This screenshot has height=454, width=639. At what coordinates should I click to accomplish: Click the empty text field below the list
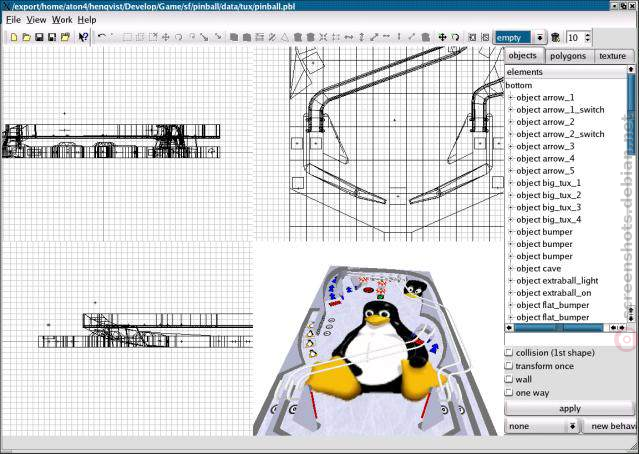click(x=569, y=339)
